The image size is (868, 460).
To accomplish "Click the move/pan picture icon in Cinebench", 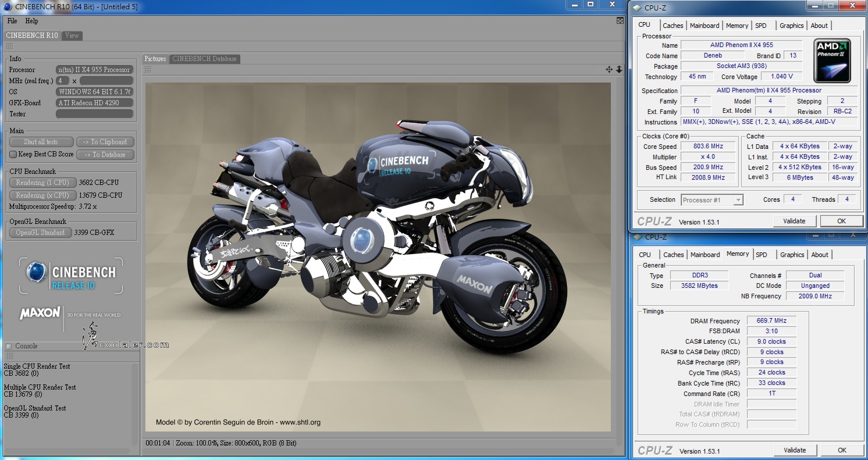I will pyautogui.click(x=609, y=69).
